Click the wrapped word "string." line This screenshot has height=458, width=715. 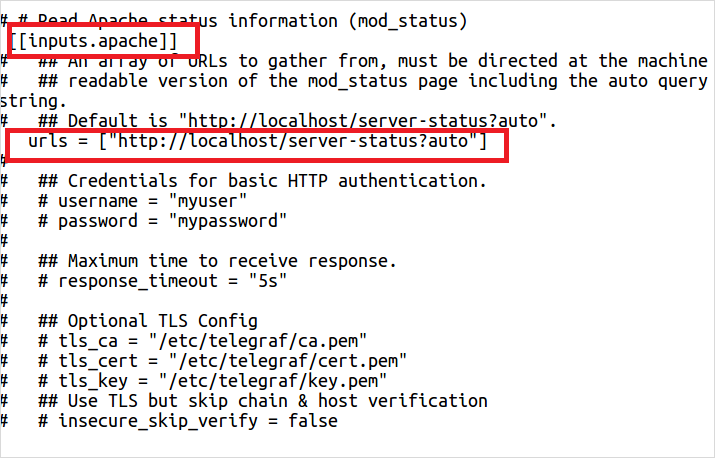33,101
